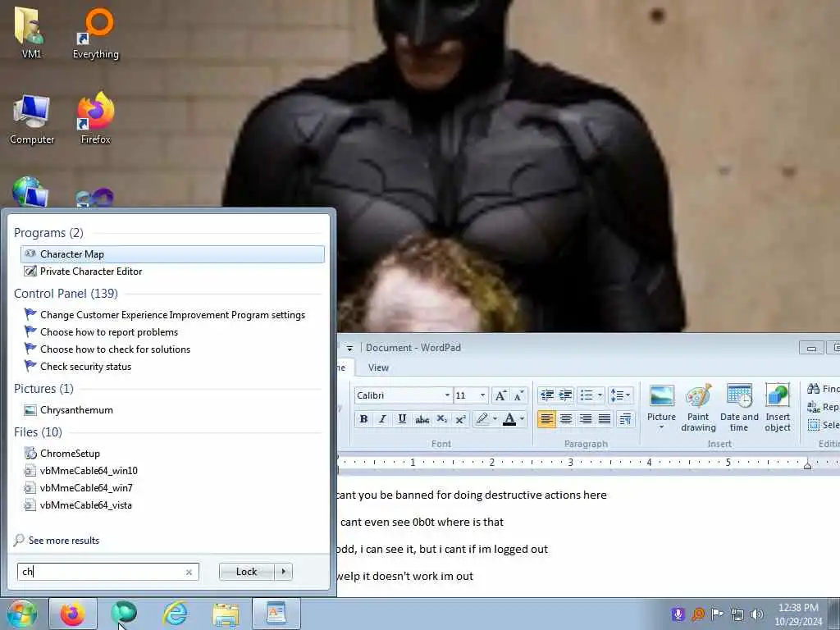
Task: Insert a Picture in WordPad
Action: [662, 402]
